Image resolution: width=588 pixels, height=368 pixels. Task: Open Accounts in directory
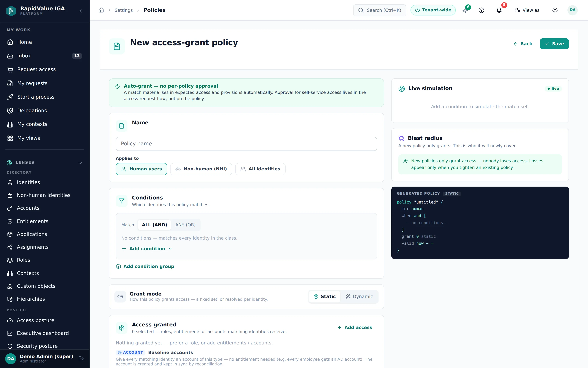coord(45,208)
